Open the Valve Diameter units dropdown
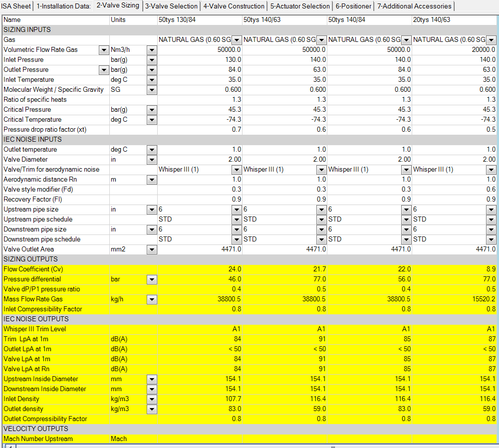 click(x=152, y=160)
